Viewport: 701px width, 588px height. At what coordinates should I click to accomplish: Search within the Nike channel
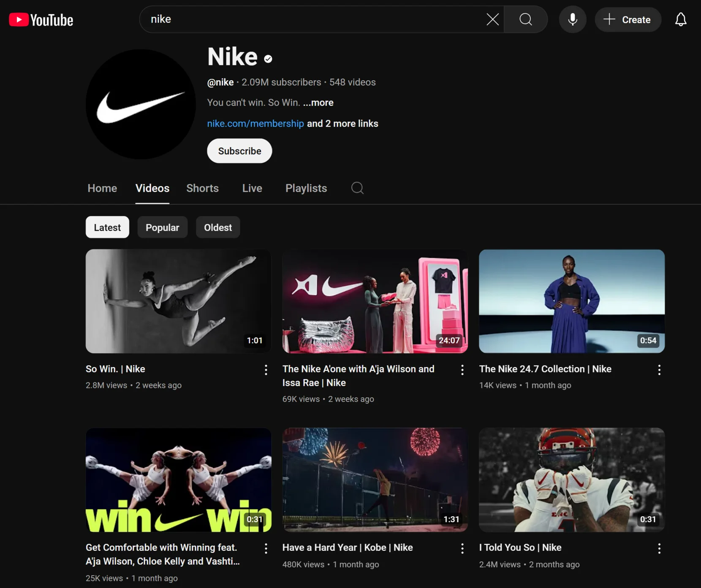(x=357, y=188)
